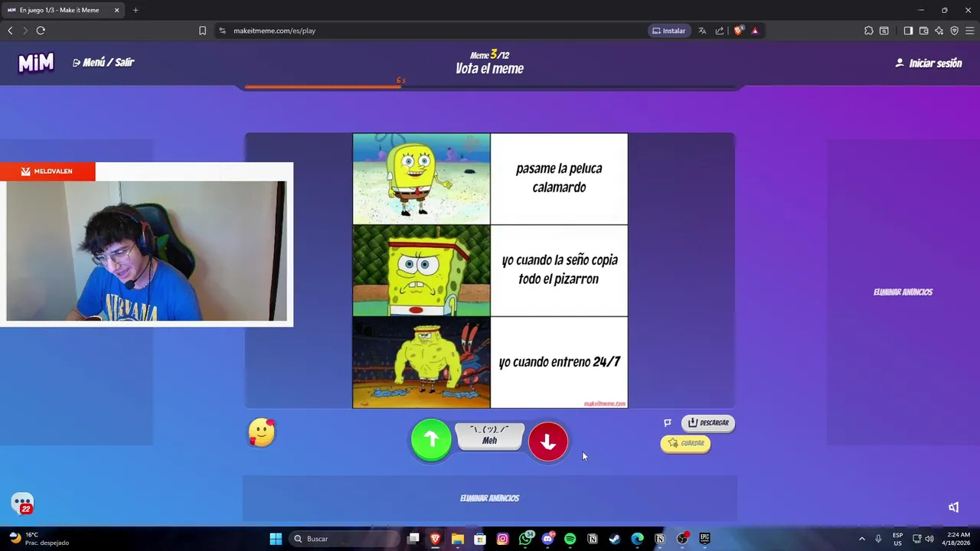
Task: Open Task View on the taskbar
Action: click(x=413, y=539)
